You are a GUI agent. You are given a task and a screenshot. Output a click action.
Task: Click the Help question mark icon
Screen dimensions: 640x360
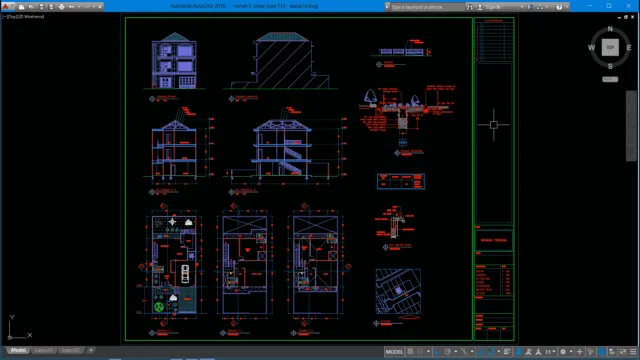click(559, 7)
